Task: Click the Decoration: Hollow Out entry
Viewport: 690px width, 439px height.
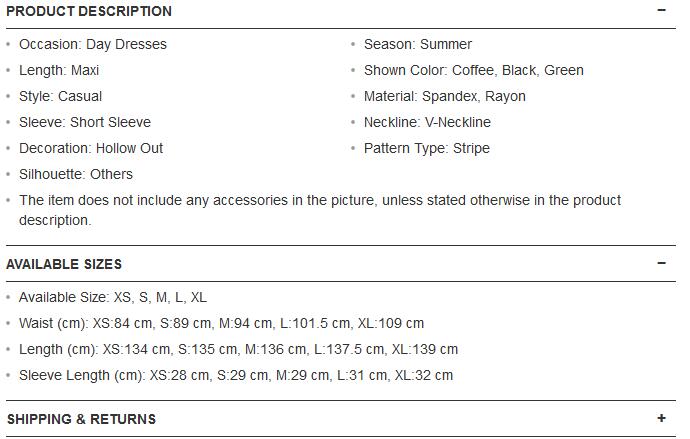Action: [91, 148]
